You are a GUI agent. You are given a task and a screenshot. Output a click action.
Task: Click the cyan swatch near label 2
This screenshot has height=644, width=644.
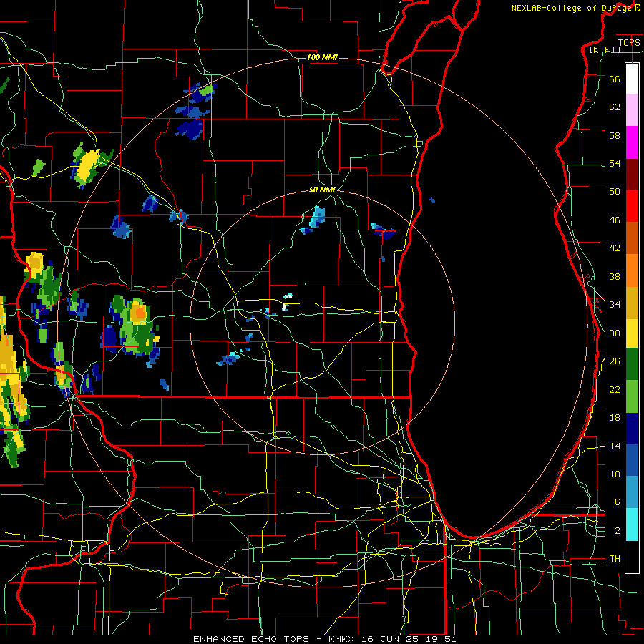(x=632, y=525)
